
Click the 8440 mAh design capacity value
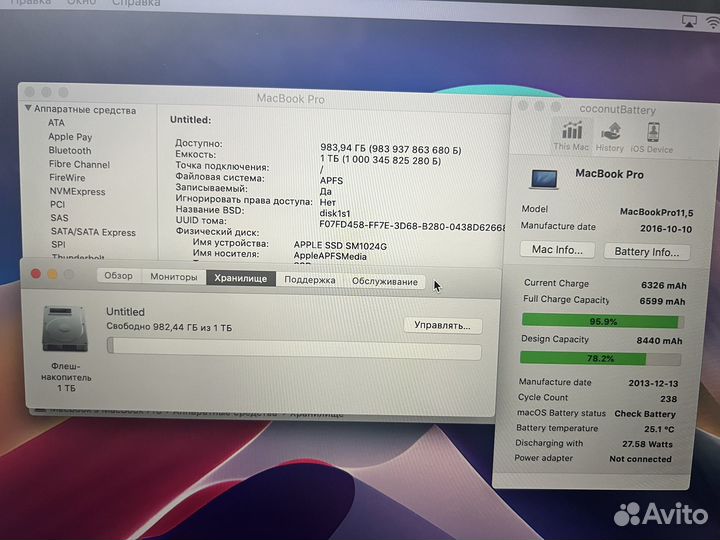pos(659,341)
